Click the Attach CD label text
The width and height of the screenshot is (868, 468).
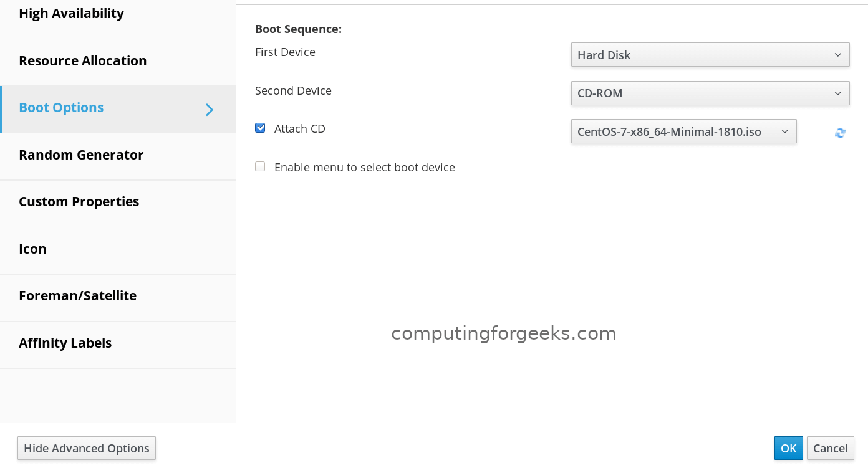(x=300, y=129)
